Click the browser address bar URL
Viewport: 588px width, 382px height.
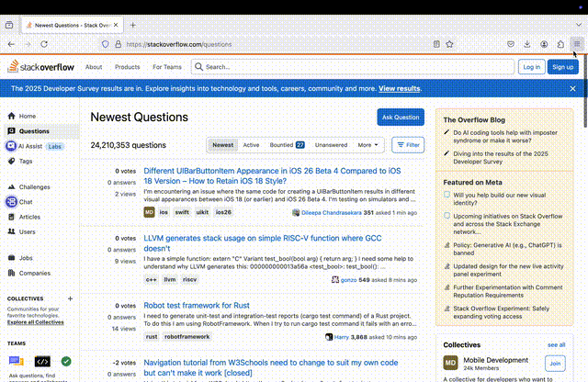tap(179, 44)
